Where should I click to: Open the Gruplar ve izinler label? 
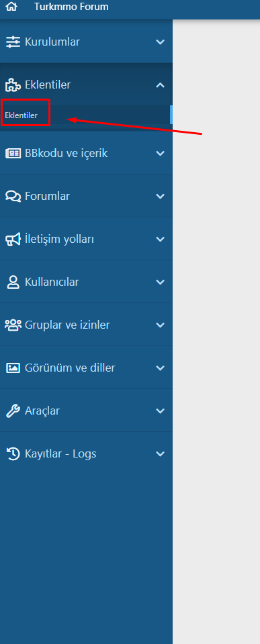pos(67,325)
